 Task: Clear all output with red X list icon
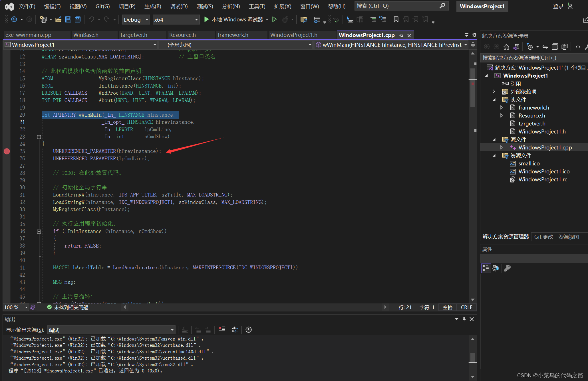tap(221, 330)
